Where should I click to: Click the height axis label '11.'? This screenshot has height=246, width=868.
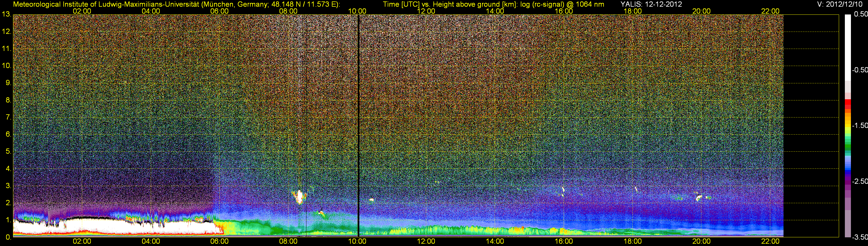click(x=6, y=49)
